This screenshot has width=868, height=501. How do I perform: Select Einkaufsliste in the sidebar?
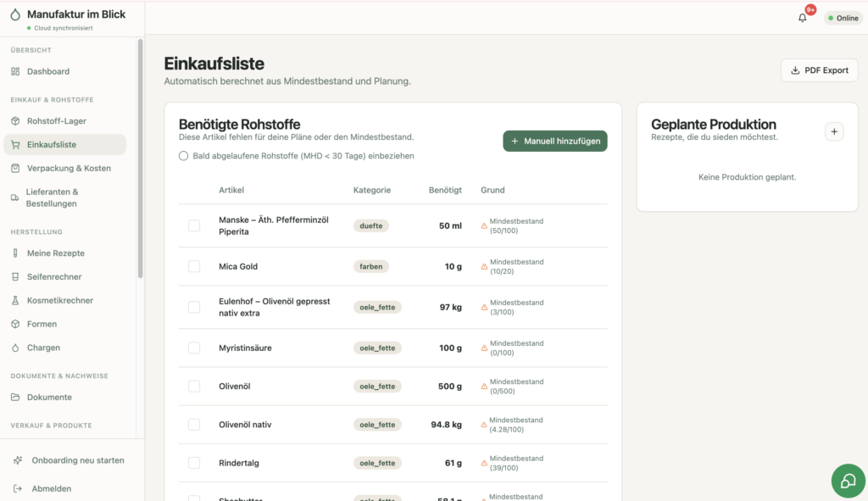coord(64,144)
